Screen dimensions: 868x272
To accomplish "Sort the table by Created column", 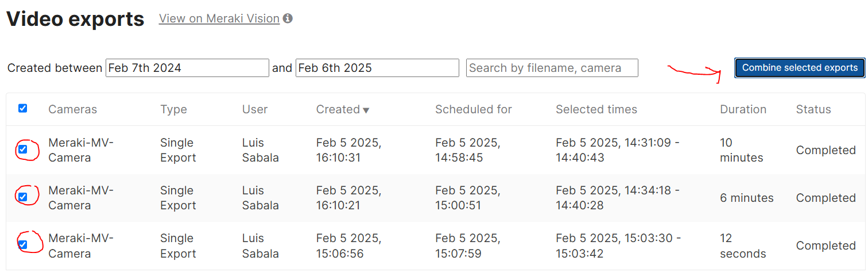I will click(x=338, y=109).
